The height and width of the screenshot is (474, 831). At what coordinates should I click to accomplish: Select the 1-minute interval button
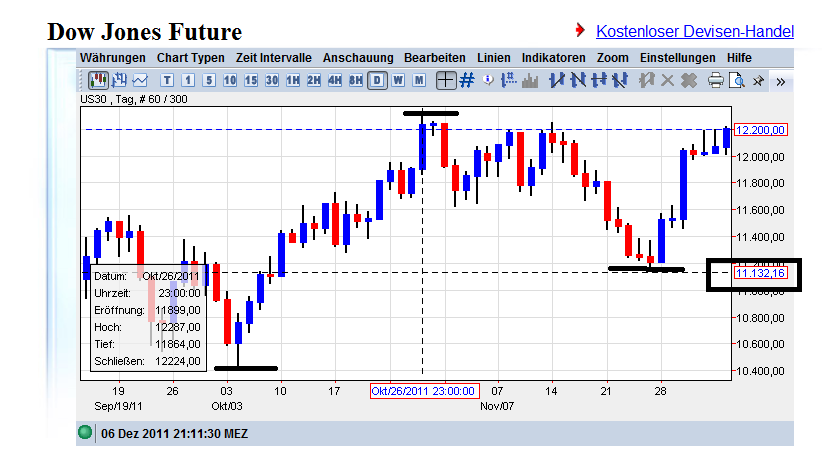click(x=188, y=81)
